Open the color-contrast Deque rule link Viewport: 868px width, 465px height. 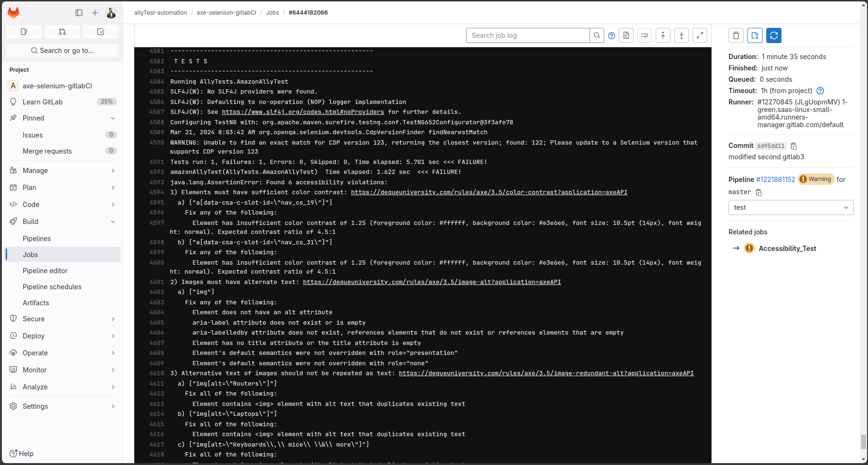489,192
